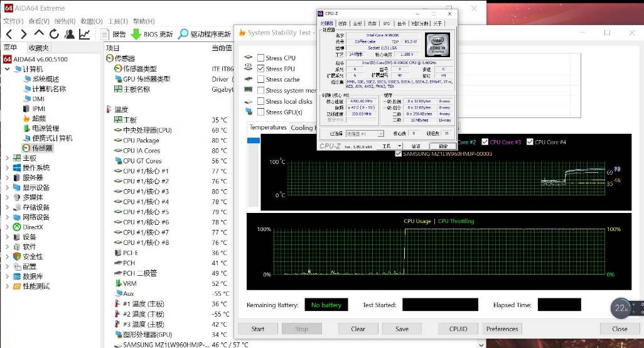Enable the Stress system memory checkbox
644x348 pixels.
[261, 90]
